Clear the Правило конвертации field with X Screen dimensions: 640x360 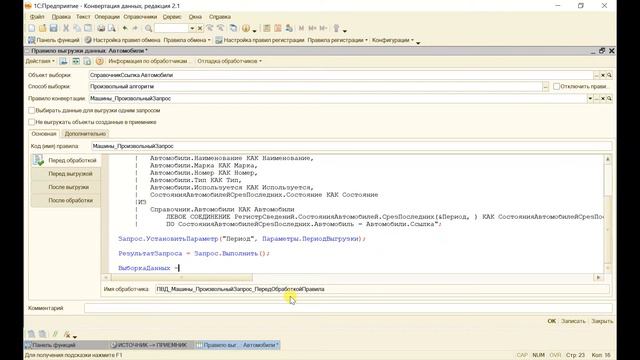[602, 98]
